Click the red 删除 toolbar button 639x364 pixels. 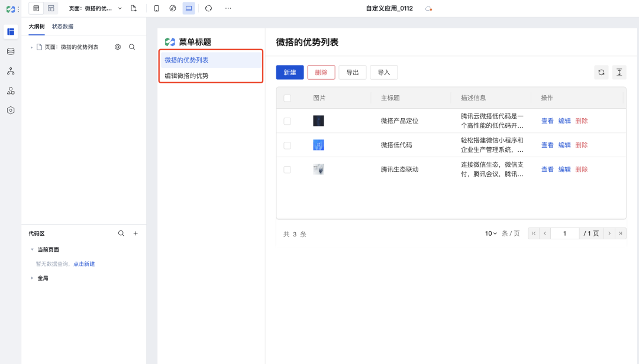pos(321,73)
